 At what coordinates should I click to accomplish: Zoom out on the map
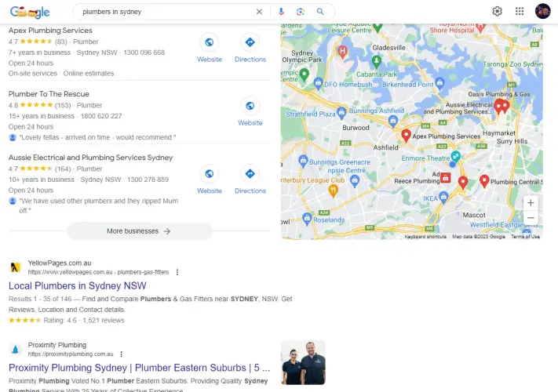[531, 217]
